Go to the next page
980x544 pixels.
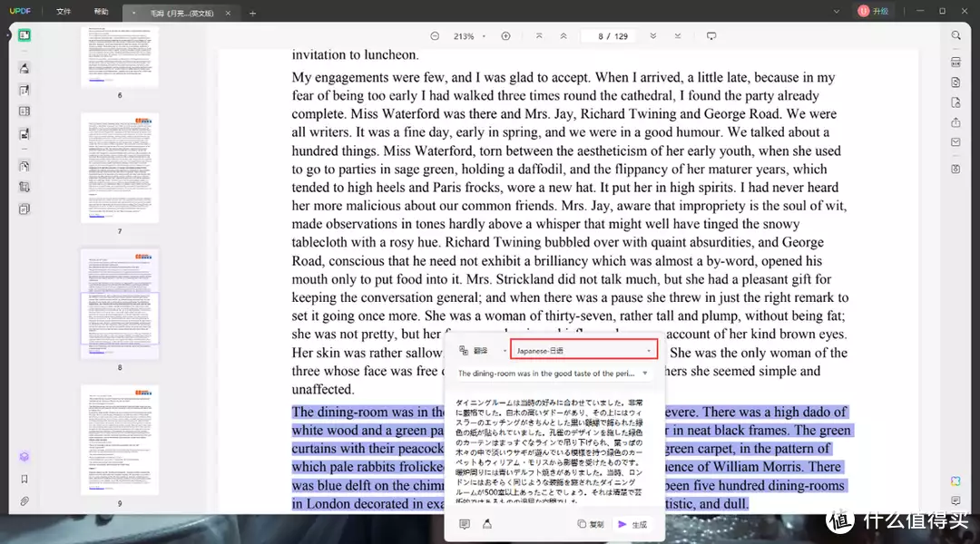pos(653,36)
